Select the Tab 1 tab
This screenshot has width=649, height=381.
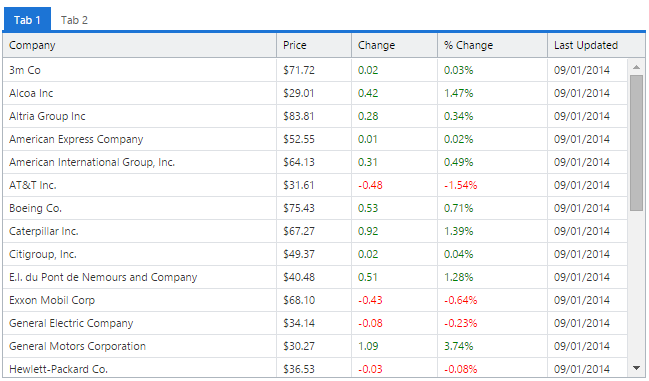click(27, 20)
